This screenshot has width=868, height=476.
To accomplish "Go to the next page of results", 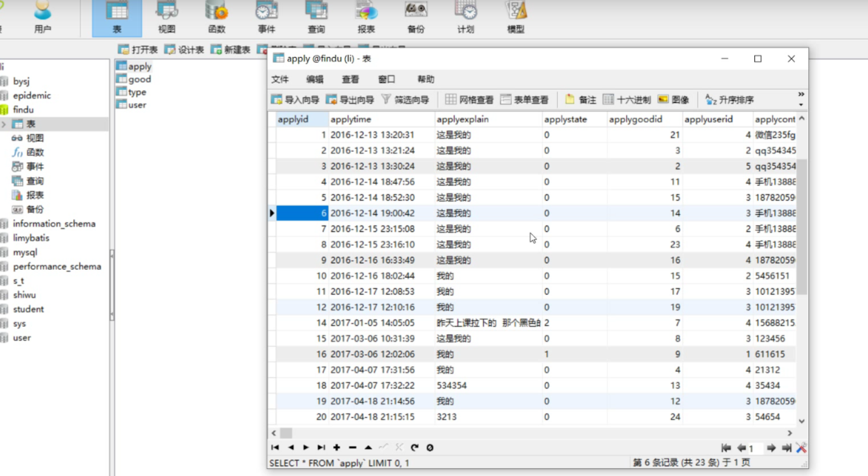I will [x=771, y=448].
